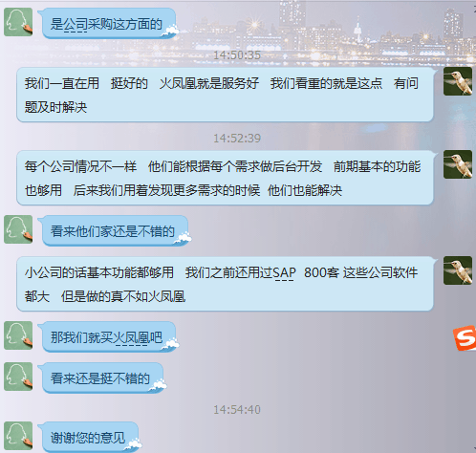476x453 pixels.
Task: Click the avatar beside '是公司采购这方面的' message
Action: 18,22
